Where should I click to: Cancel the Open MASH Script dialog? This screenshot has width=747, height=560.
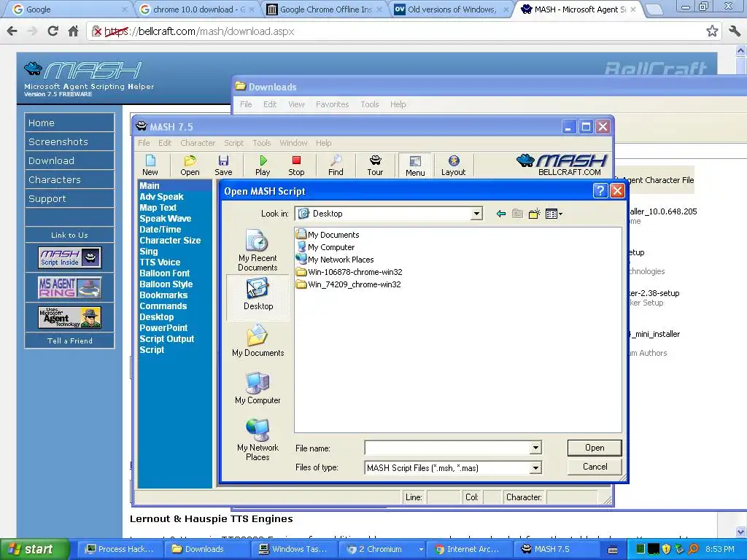click(x=594, y=467)
